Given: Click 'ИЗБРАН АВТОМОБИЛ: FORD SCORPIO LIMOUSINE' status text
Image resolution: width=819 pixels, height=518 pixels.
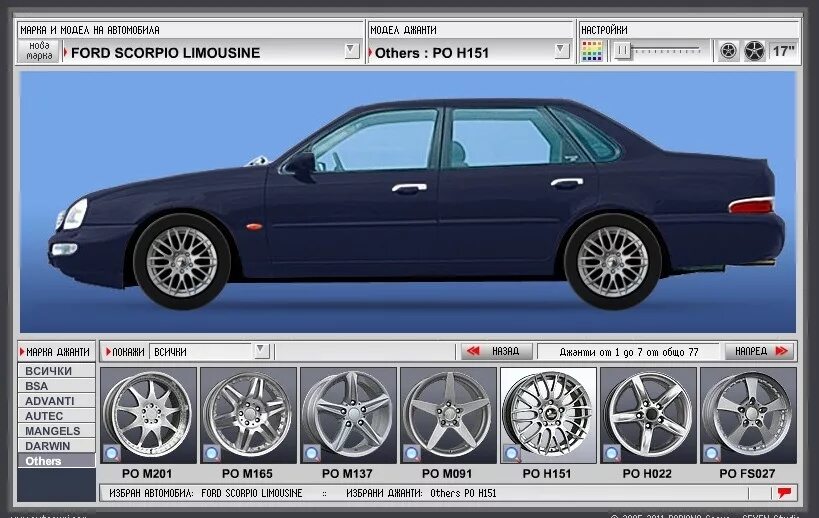Looking at the screenshot, I should click(206, 493).
